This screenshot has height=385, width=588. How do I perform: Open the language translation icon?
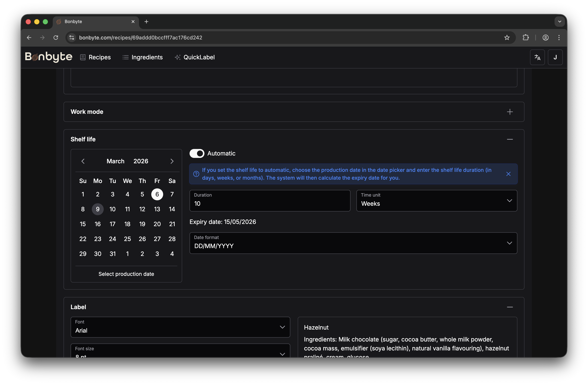[x=537, y=57]
